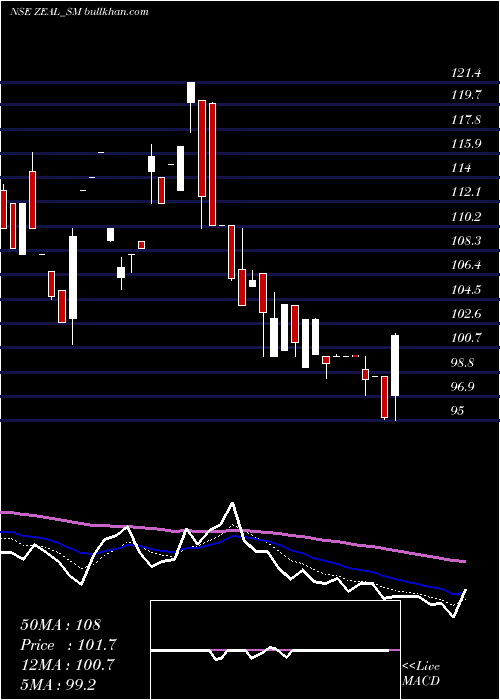Click the 95 price axis label

(458, 411)
